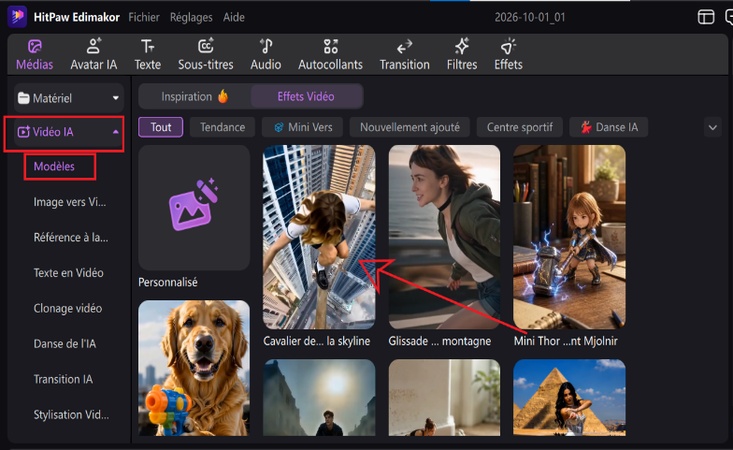The height and width of the screenshot is (450, 733).
Task: Click the Personnalisé label
Action: [x=168, y=282]
